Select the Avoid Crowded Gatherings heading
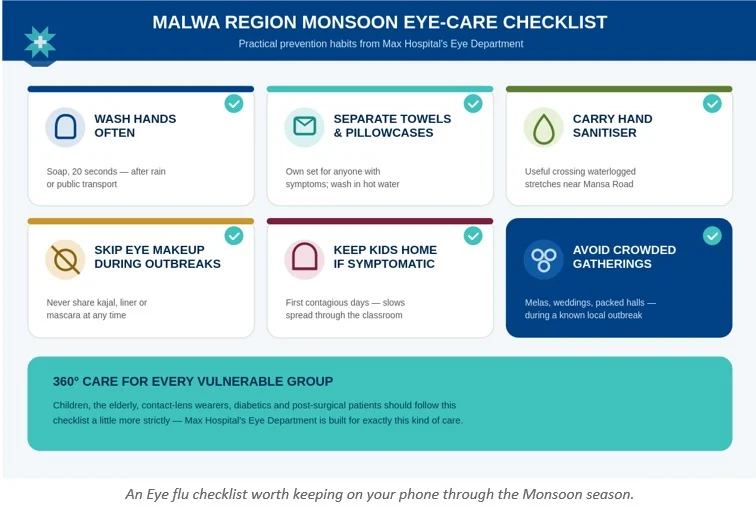 tap(624, 257)
